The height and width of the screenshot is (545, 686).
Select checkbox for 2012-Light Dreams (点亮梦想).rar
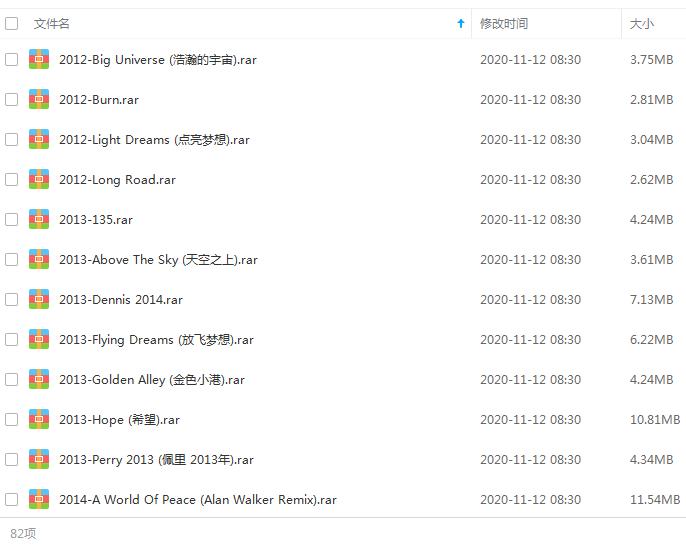coord(11,140)
